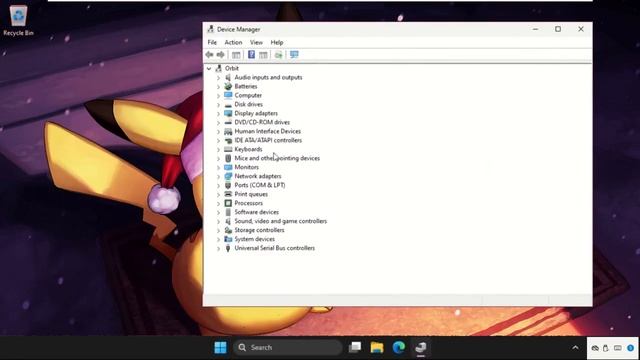Screen dimensions: 640x360
Task: Open the View menu
Action: click(x=256, y=42)
